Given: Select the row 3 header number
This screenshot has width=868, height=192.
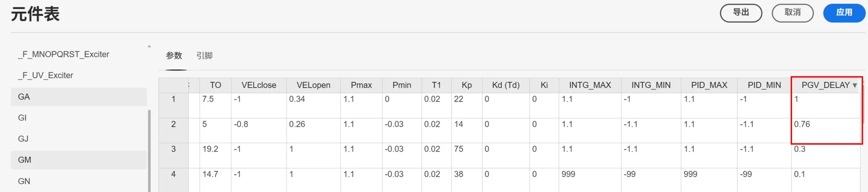Looking at the screenshot, I should coord(174,149).
